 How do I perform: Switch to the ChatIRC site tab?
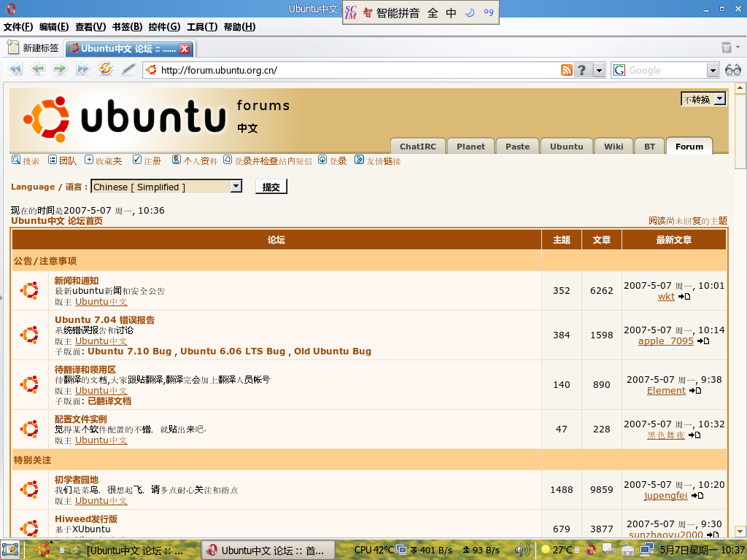(x=418, y=146)
